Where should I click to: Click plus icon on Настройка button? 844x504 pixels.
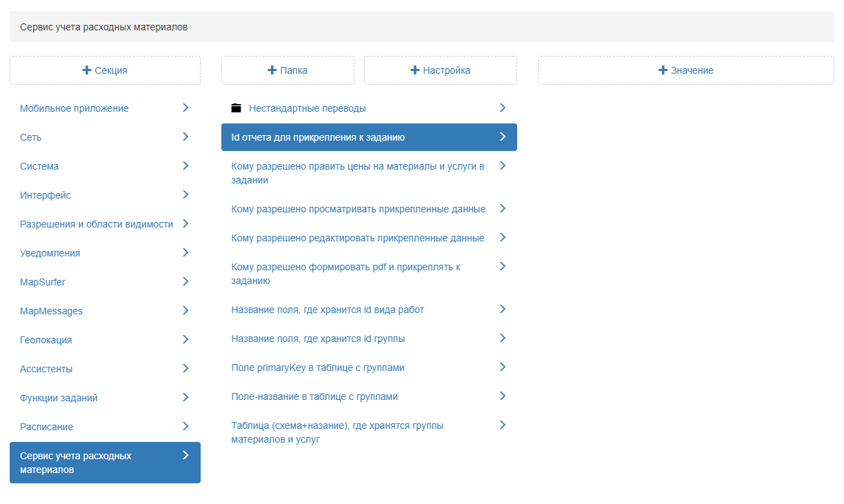[x=415, y=70]
